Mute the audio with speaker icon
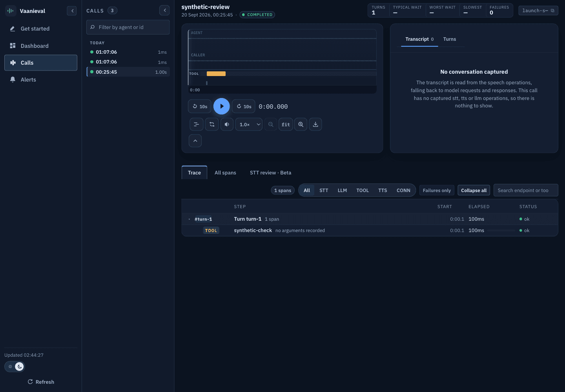The width and height of the screenshot is (565, 392). click(x=227, y=124)
